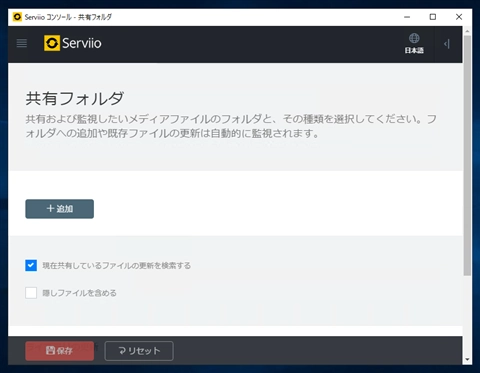
Task: Click the vertical scrollbar thumb
Action: [467, 155]
